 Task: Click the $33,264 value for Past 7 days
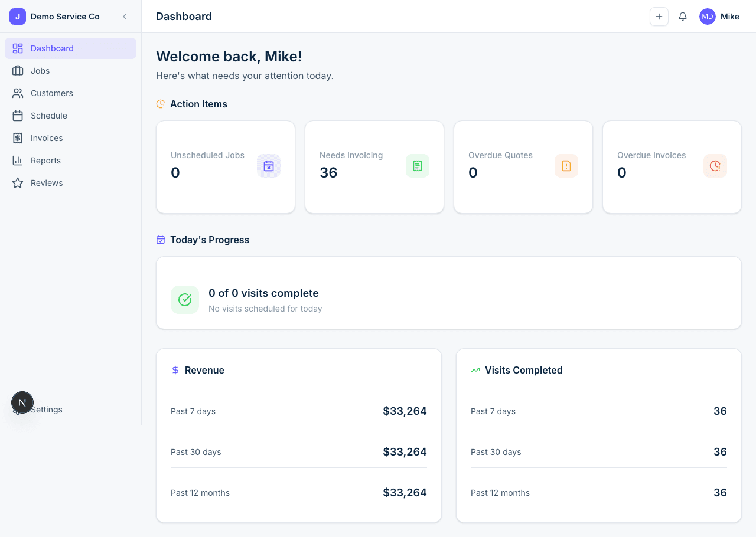(405, 411)
